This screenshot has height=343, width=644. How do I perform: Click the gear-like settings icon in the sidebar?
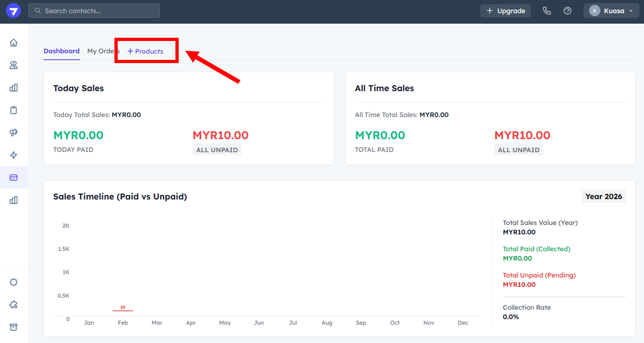pyautogui.click(x=13, y=282)
